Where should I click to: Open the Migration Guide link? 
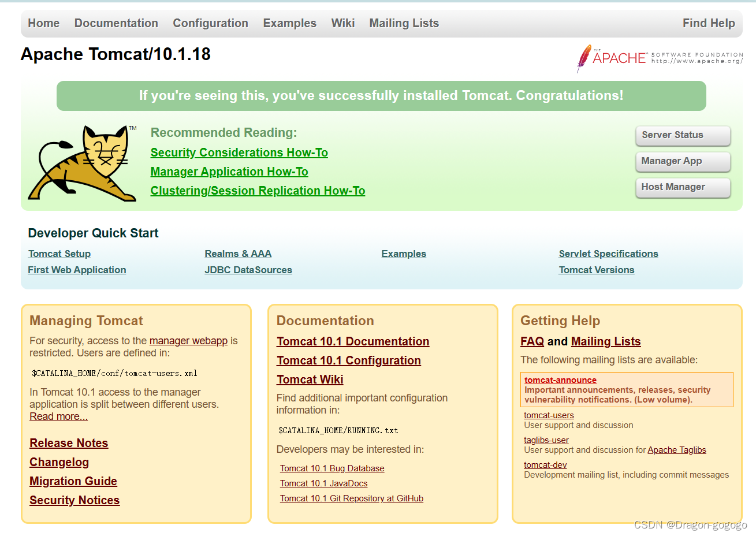tap(73, 481)
